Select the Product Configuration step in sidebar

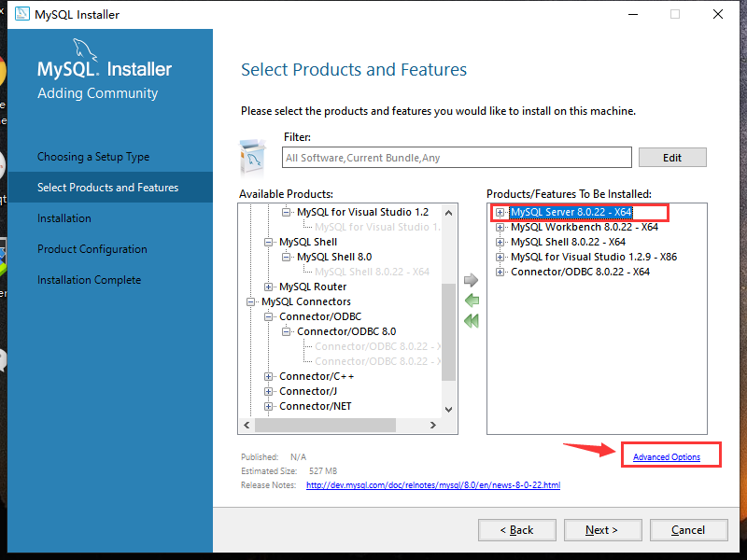click(92, 248)
